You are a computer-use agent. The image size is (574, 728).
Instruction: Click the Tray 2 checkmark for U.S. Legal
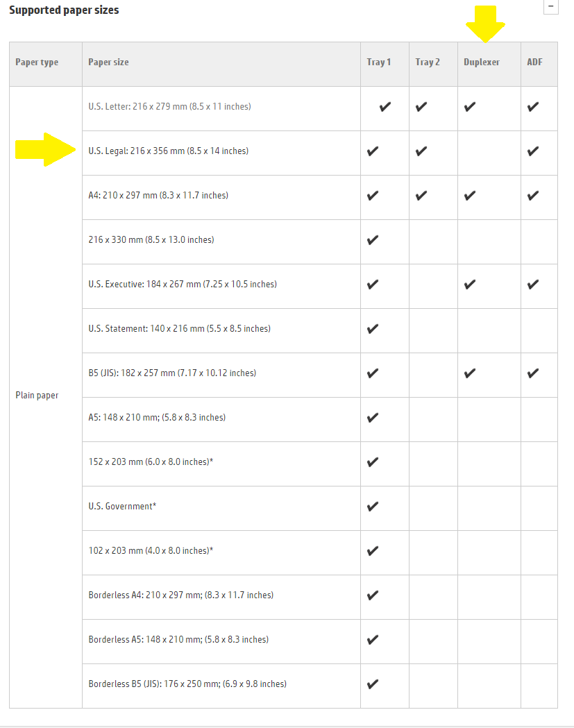pos(421,151)
